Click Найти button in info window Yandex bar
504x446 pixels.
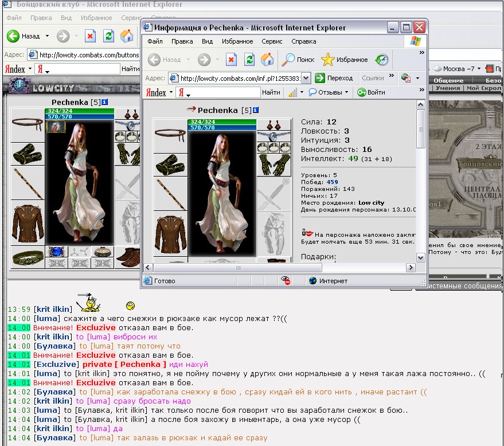tap(271, 92)
